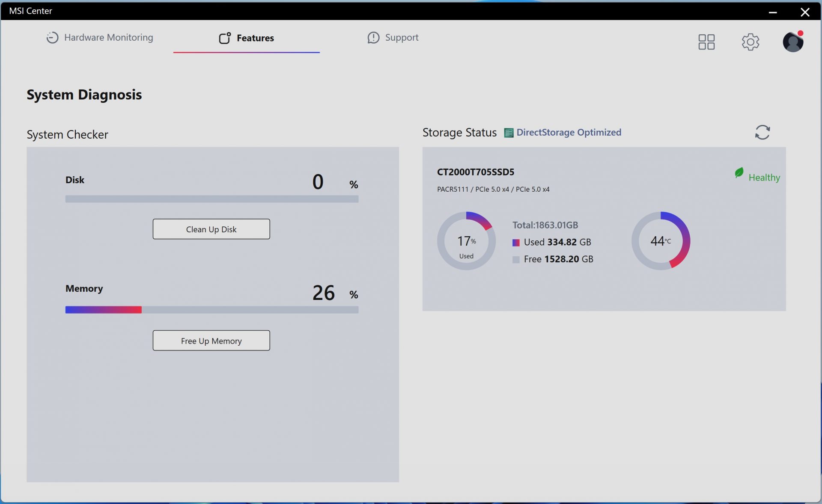The width and height of the screenshot is (822, 504).
Task: Click the Disk usage progress bar
Action: (x=211, y=199)
